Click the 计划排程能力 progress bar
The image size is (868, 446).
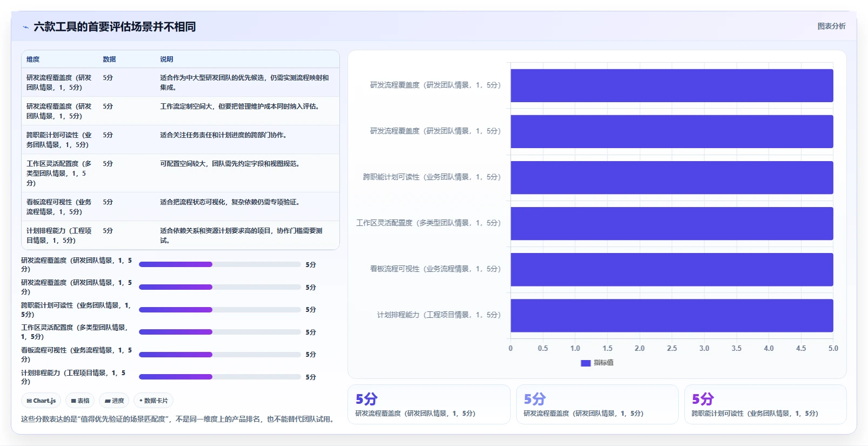click(220, 377)
